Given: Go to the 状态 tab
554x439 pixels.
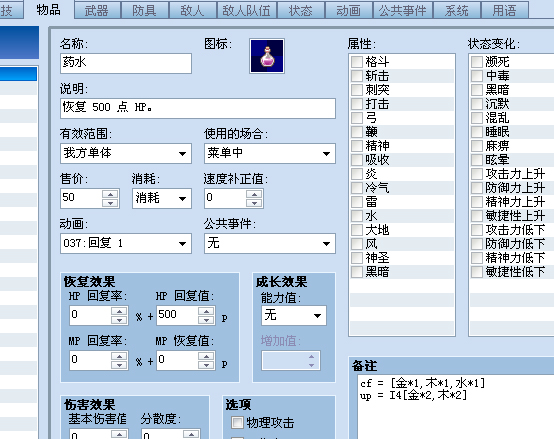Looking at the screenshot, I should point(301,11).
